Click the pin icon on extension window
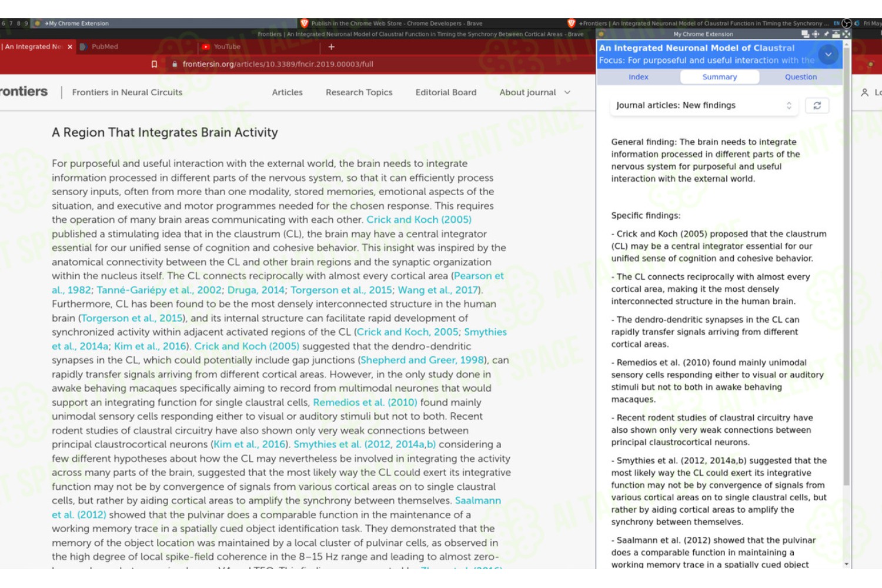The width and height of the screenshot is (882, 588). pyautogui.click(x=826, y=34)
